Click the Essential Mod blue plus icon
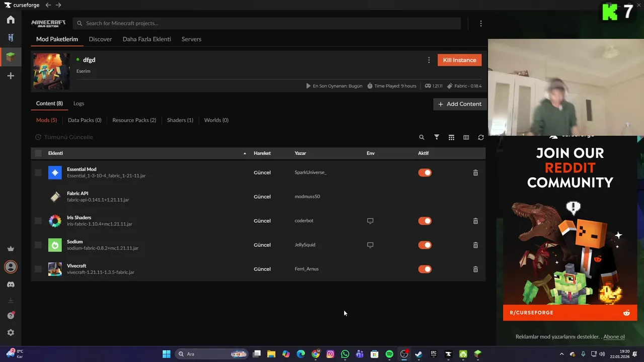Image resolution: width=644 pixels, height=362 pixels. click(55, 172)
